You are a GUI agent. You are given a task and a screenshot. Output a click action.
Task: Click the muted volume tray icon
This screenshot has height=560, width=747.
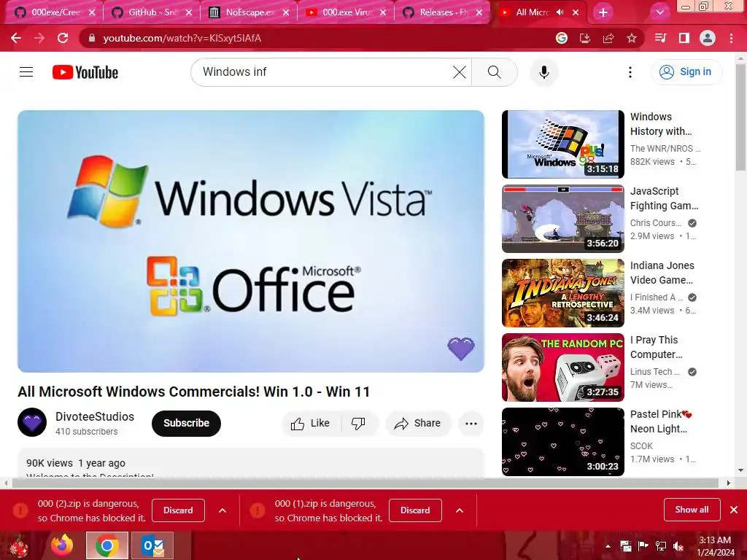678,546
